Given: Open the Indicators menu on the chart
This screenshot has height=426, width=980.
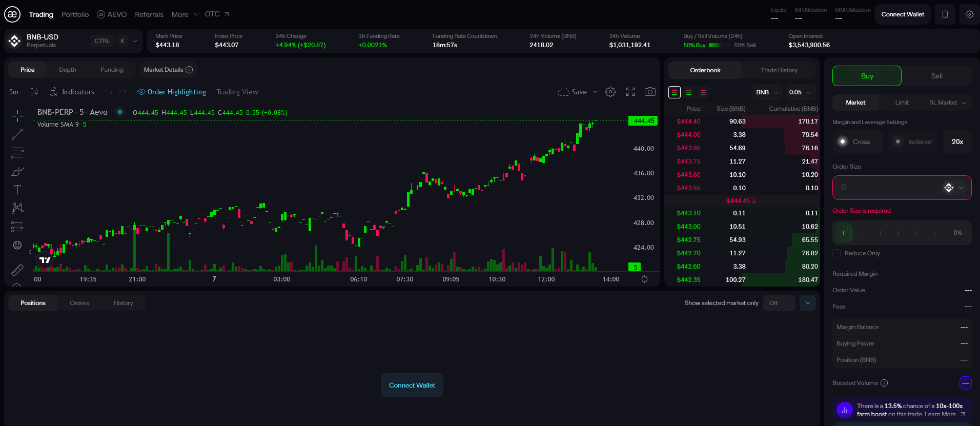Looking at the screenshot, I should click(72, 92).
